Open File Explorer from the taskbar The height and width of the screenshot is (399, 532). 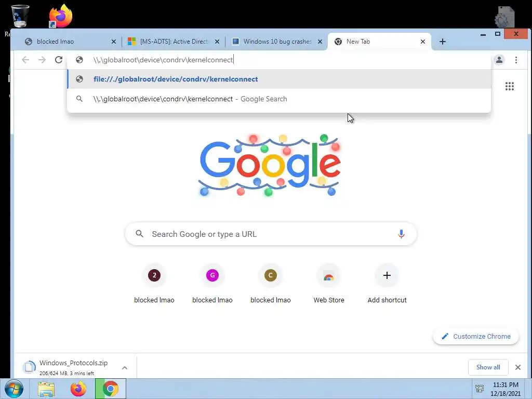pyautogui.click(x=46, y=389)
